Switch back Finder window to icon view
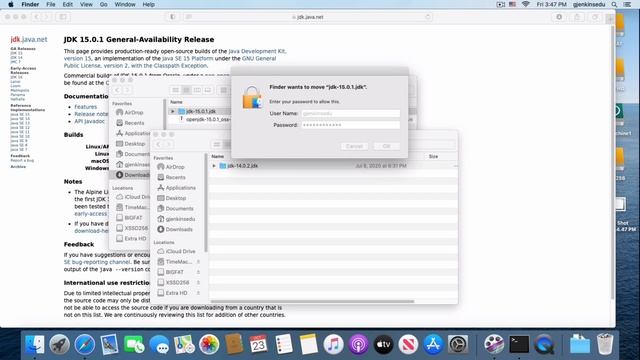 (x=176, y=90)
